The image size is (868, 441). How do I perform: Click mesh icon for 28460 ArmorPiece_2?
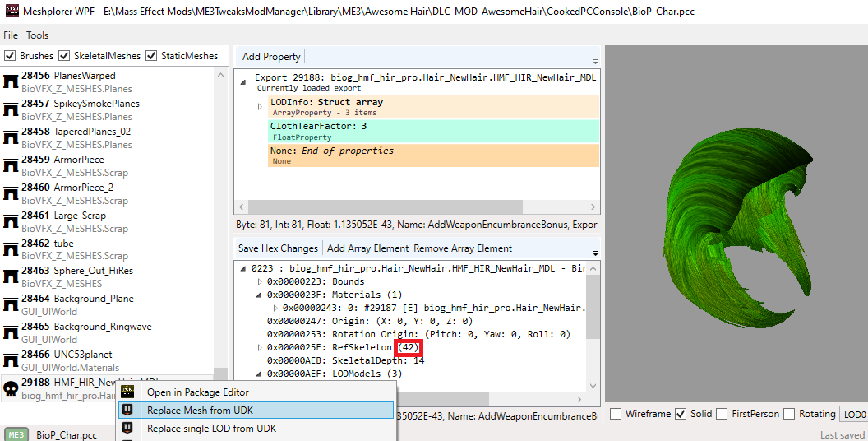11,193
